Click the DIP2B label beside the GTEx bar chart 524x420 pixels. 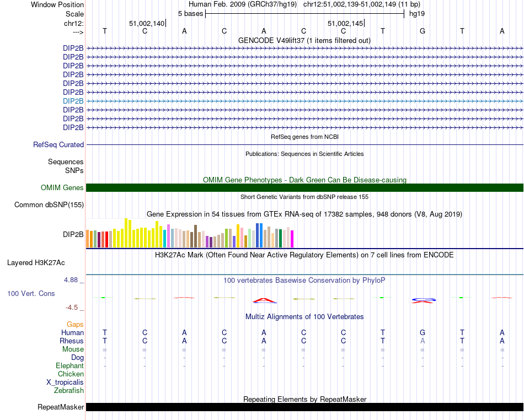tap(73, 234)
